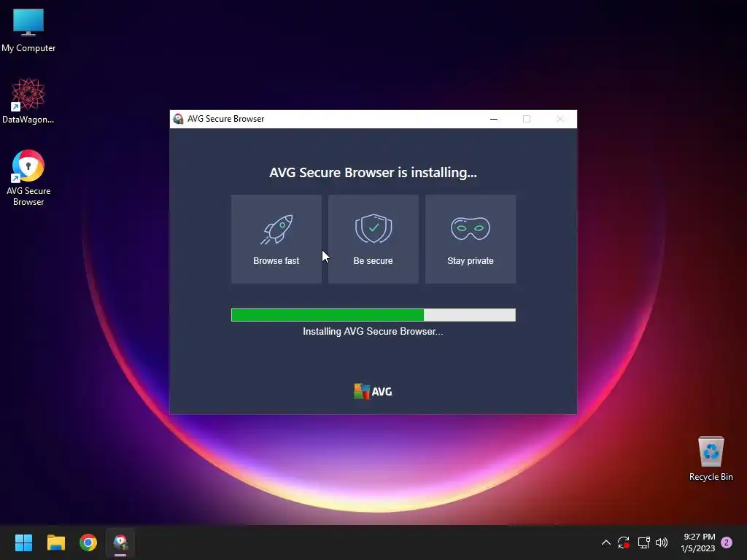Open the DataWagon desktop shortcut
Image resolution: width=747 pixels, height=560 pixels.
pyautogui.click(x=28, y=101)
